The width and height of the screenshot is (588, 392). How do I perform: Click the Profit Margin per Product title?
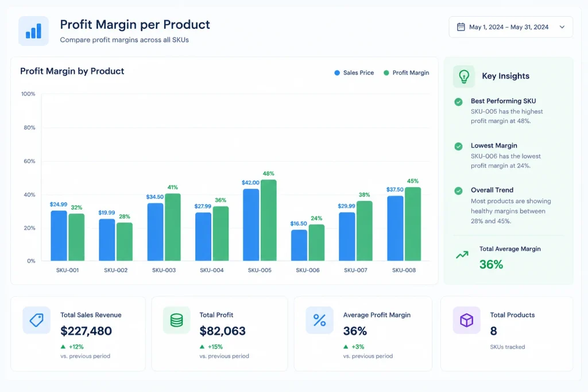point(135,25)
